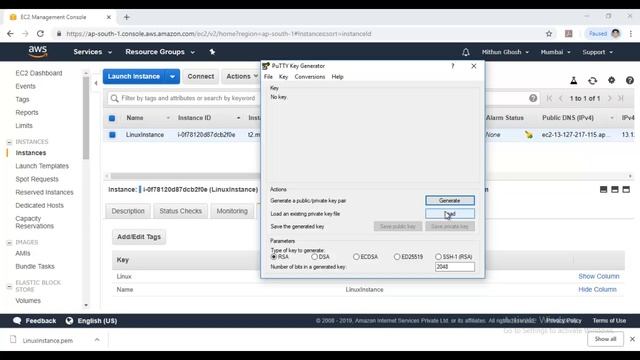
Task: Open the Mithun Ghosh account dropdown
Action: (505, 52)
